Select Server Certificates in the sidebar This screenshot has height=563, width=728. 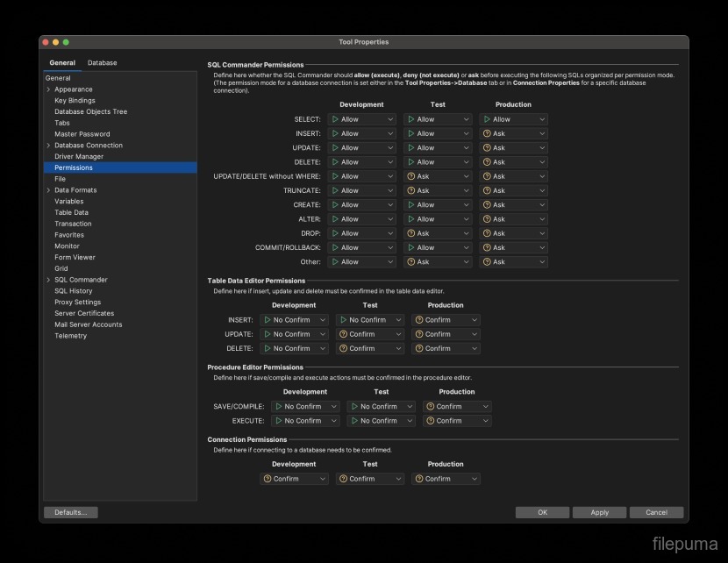coord(84,313)
